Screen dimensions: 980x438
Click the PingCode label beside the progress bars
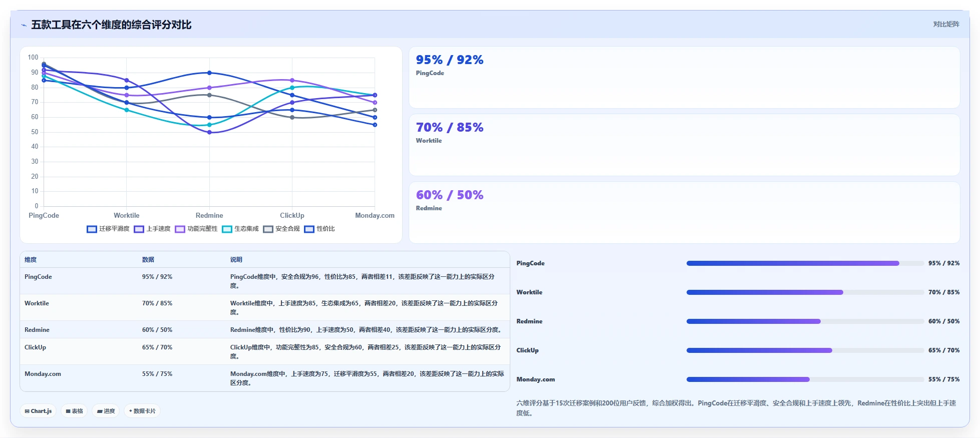point(530,263)
